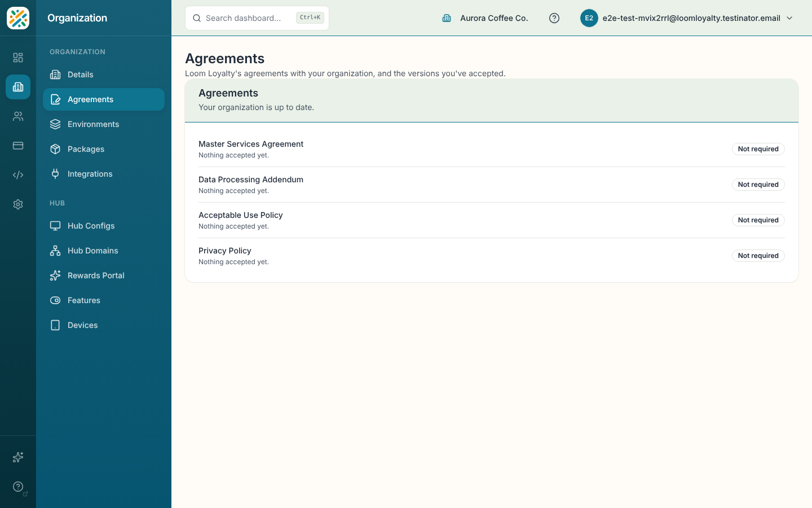812x508 pixels.
Task: Click the Acceptable Use Policy title
Action: (241, 215)
